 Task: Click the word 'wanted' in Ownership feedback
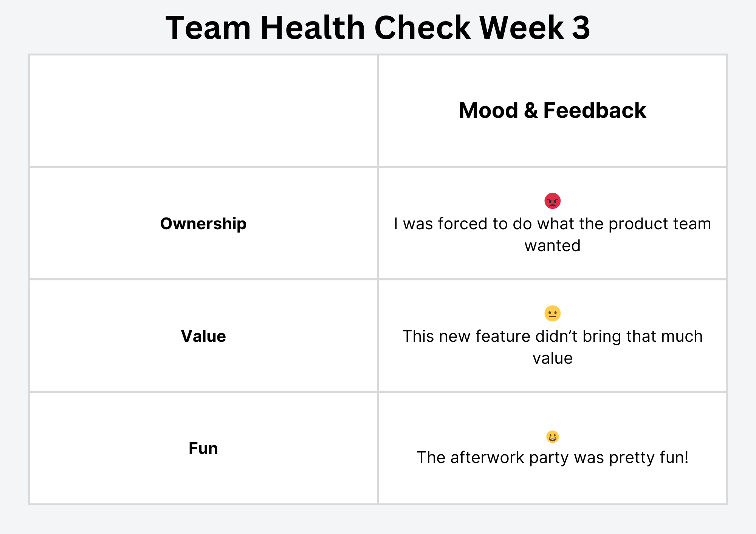(x=552, y=246)
